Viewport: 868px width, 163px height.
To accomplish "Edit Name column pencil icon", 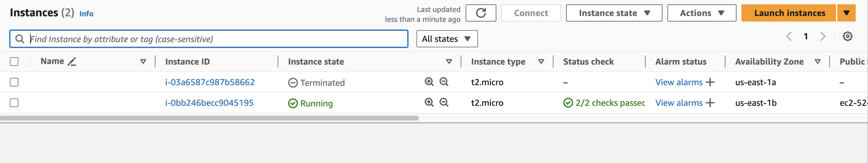I will (x=72, y=62).
